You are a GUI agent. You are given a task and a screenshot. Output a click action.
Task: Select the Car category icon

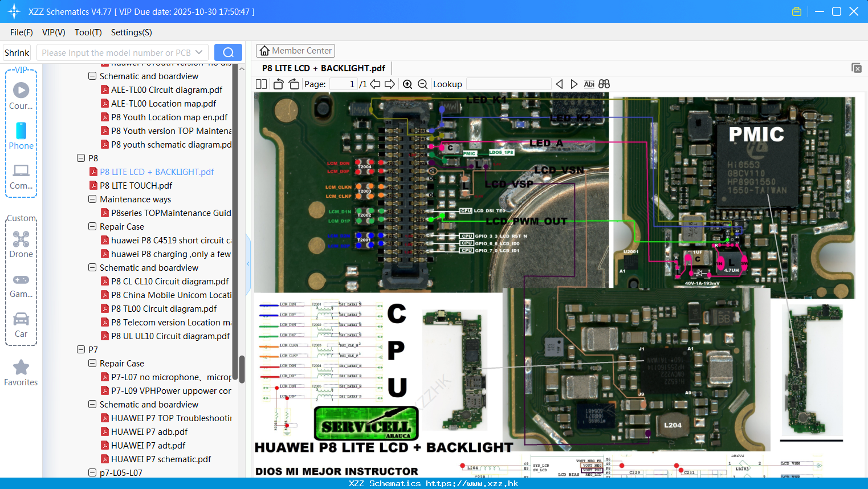click(21, 325)
